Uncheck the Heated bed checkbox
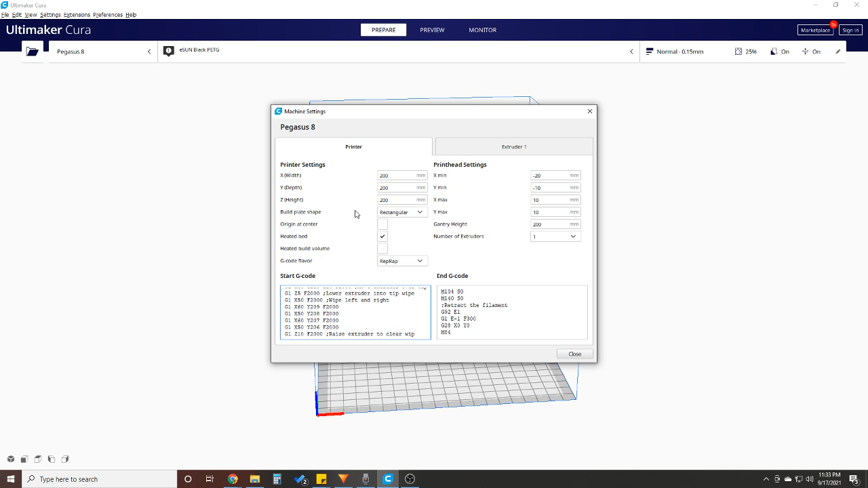This screenshot has height=488, width=868. [382, 237]
